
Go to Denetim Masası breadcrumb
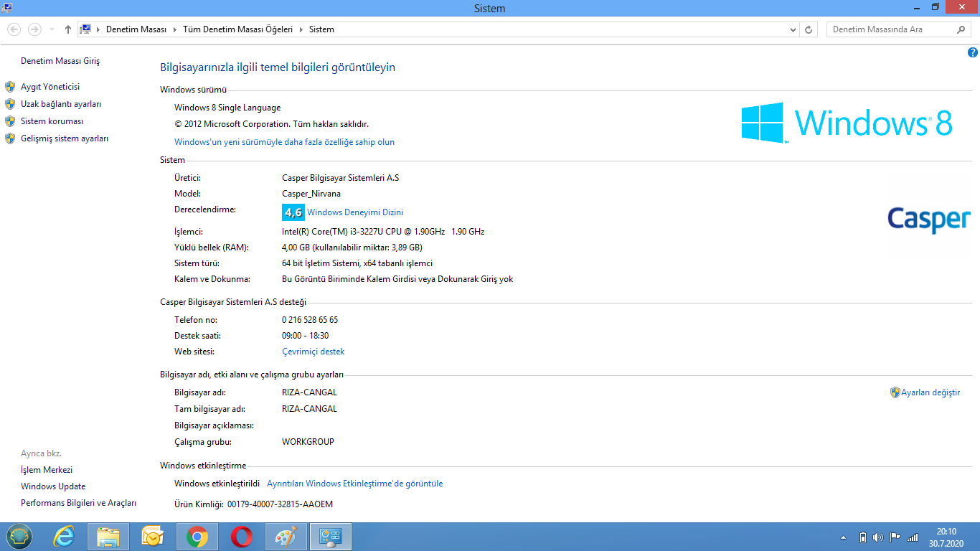point(136,29)
